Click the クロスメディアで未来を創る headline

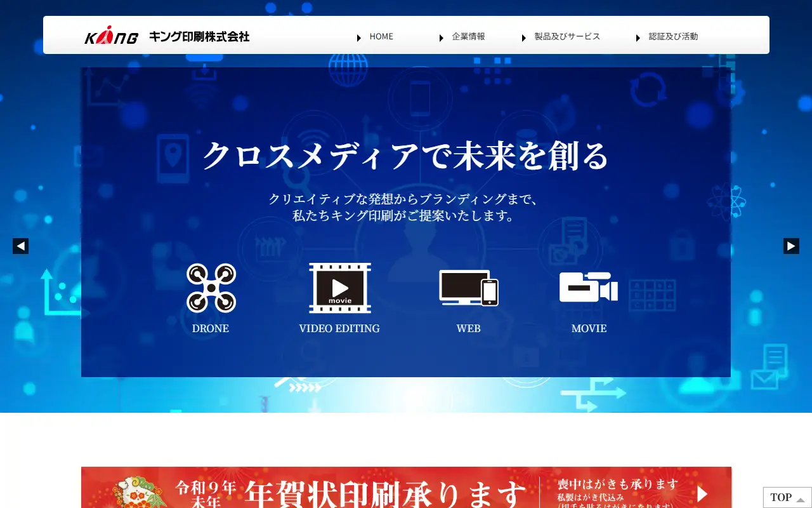(x=406, y=155)
